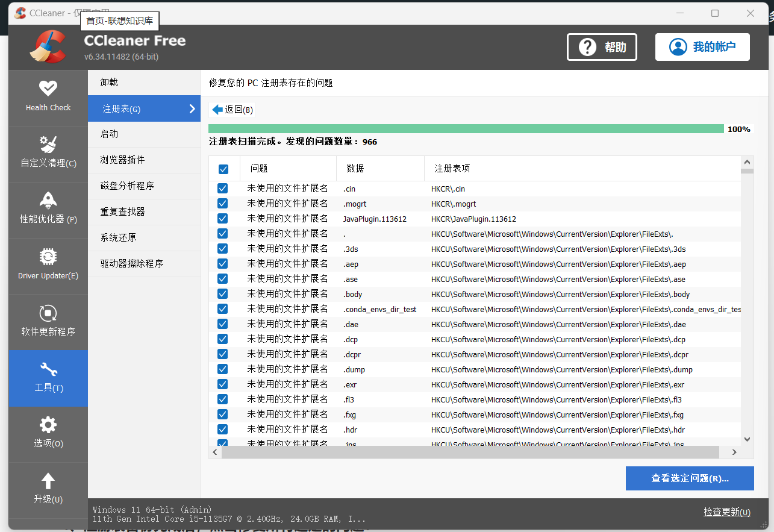Click horizontal scrollbar right arrow
The width and height of the screenshot is (774, 532).
click(734, 452)
